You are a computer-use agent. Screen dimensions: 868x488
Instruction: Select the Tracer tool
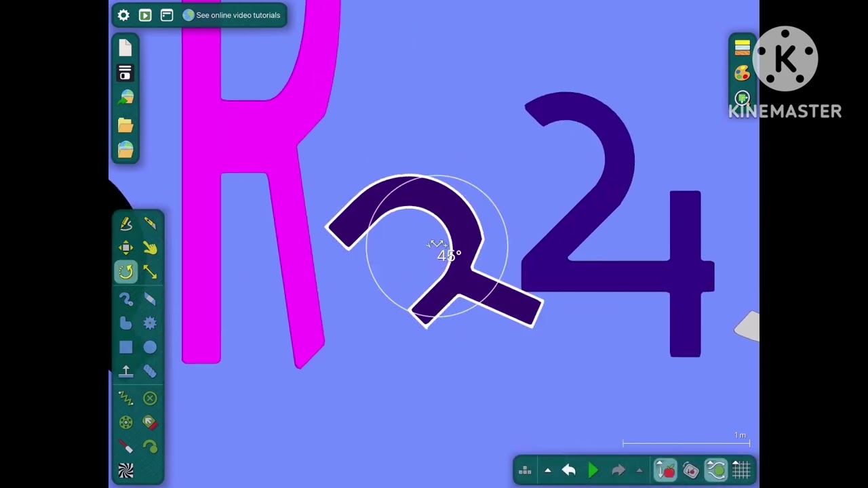(150, 447)
